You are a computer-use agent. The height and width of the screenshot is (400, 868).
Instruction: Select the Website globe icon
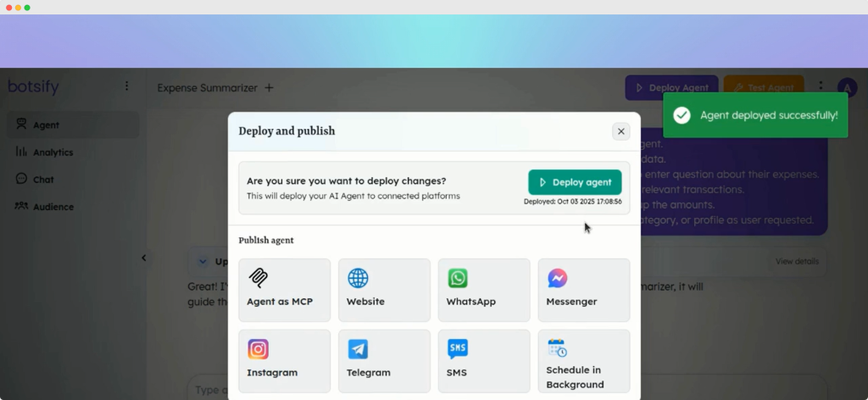point(358,278)
